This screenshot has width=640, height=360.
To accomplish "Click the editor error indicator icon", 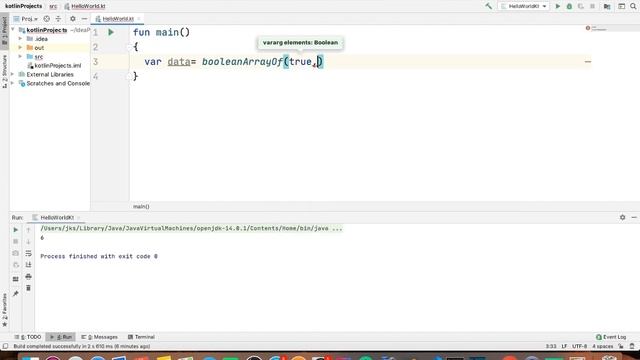I will 588,28.
